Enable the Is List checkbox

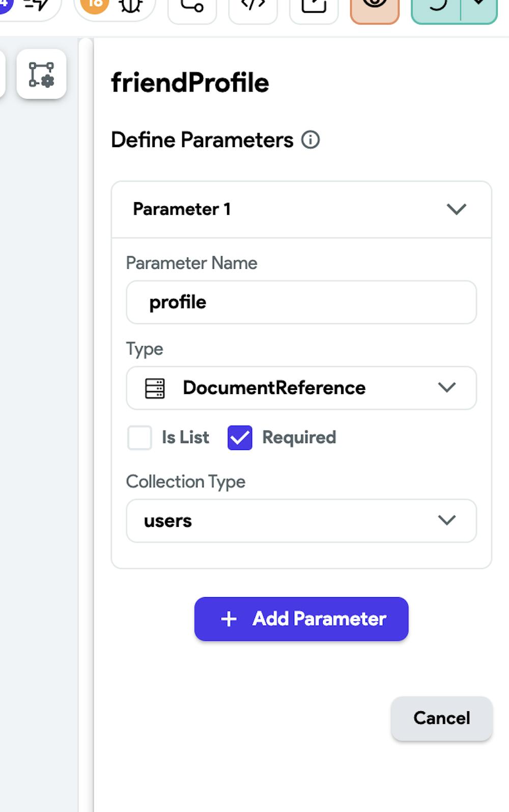(139, 438)
